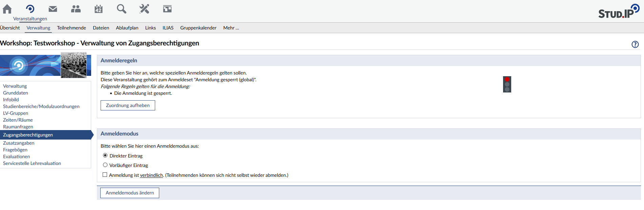Enable the Anmeldung ist verbindlich checkbox
The image size is (644, 210).
point(105,175)
